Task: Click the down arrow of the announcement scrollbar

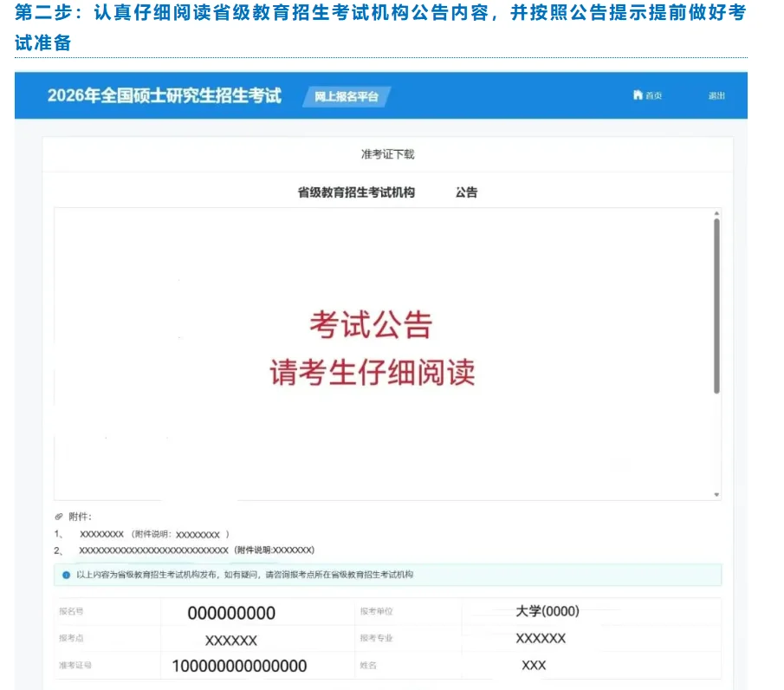Action: coord(717,492)
